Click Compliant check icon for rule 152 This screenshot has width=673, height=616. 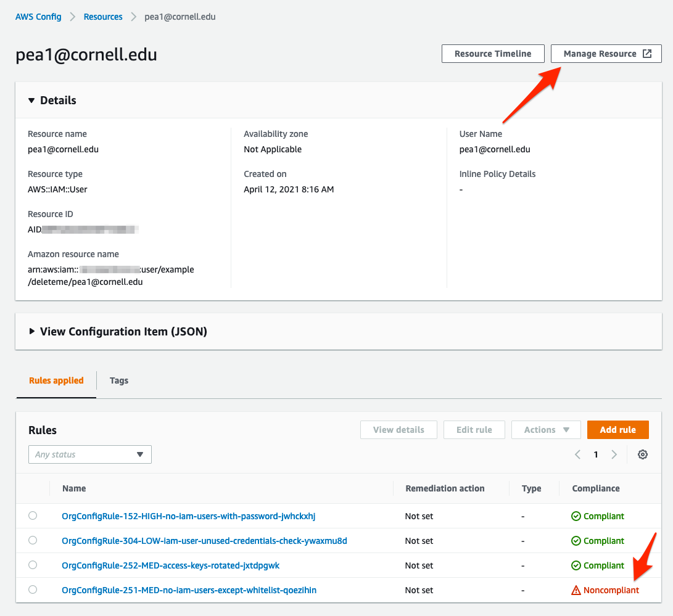(x=576, y=516)
